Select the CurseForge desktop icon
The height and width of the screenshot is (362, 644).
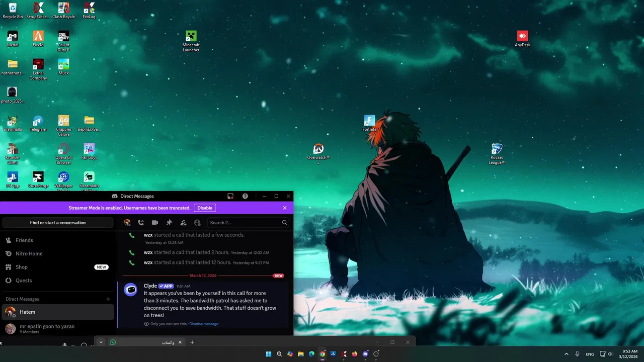(38, 179)
